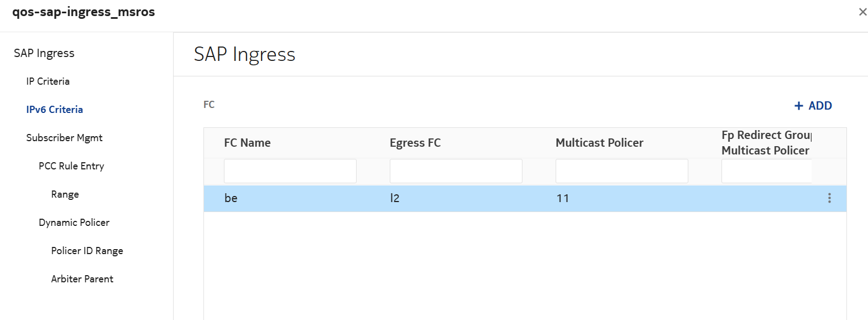Select IPv6 Criteria in the navigation
The width and height of the screenshot is (868, 320).
point(55,110)
